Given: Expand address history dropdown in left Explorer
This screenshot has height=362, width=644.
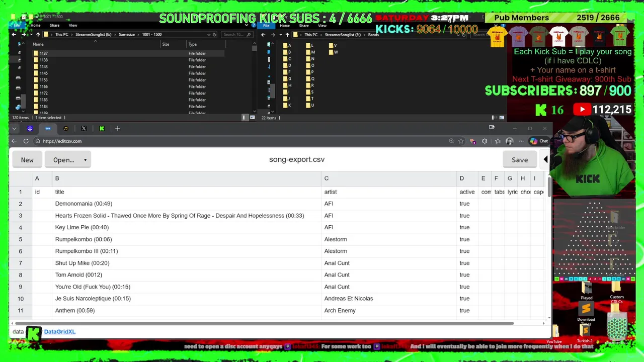Looking at the screenshot, I should point(209,35).
